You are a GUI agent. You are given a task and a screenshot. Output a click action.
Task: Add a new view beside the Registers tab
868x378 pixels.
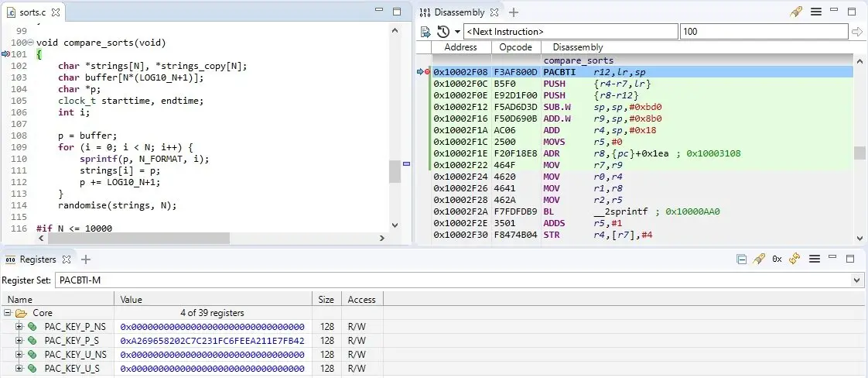pyautogui.click(x=85, y=259)
